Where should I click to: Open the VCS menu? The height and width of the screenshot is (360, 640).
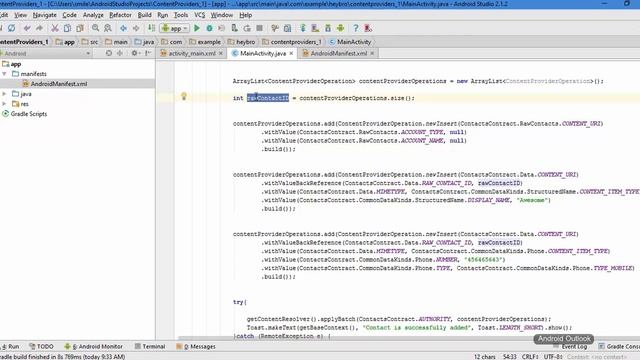[200, 15]
